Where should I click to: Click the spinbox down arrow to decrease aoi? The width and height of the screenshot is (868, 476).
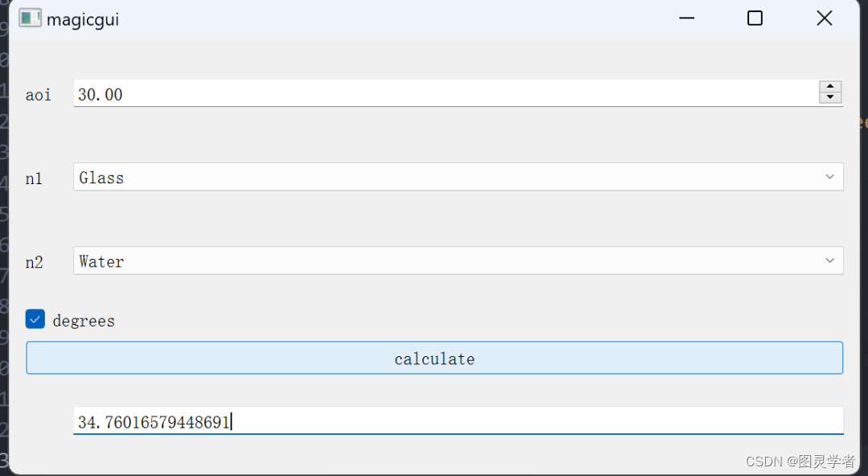[x=829, y=98]
